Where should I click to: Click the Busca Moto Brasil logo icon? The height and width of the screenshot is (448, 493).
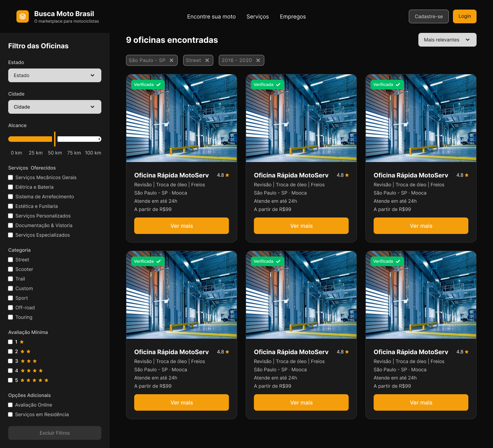[23, 16]
